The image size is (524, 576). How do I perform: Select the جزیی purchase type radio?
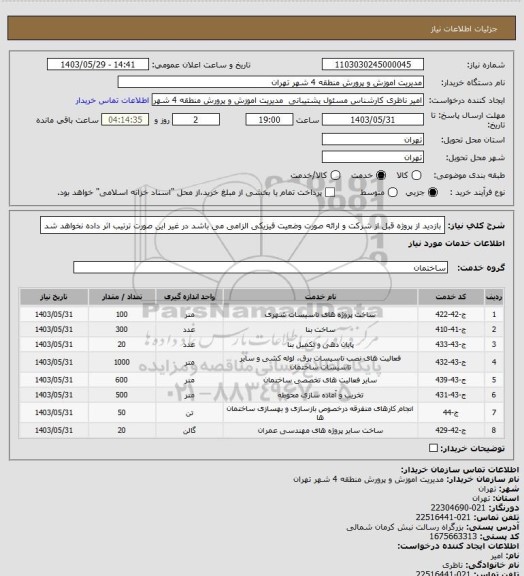click(x=433, y=192)
